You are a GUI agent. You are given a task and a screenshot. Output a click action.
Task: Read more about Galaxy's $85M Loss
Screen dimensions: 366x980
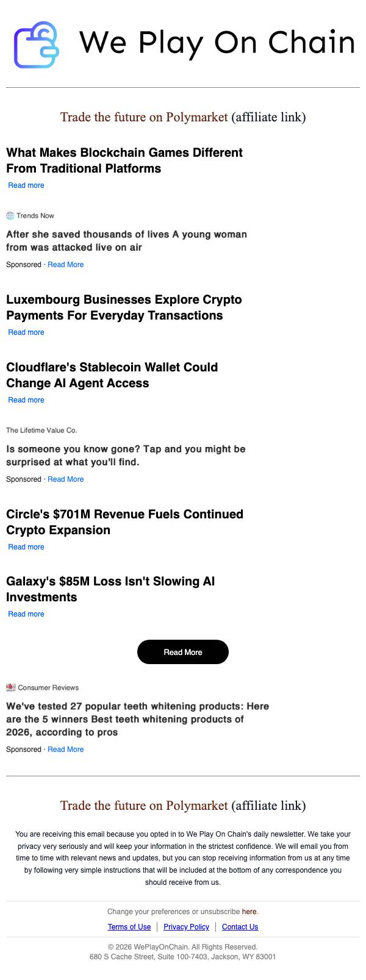point(26,614)
